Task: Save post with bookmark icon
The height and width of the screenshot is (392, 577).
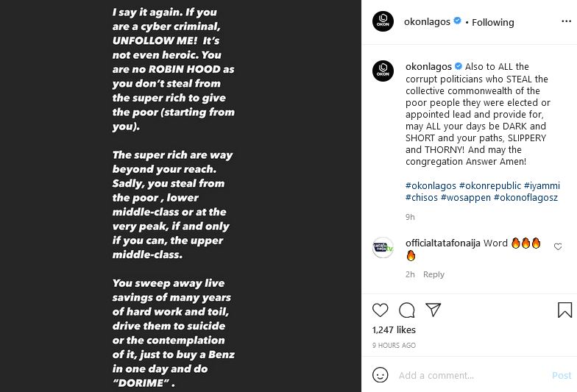Action: (x=564, y=310)
